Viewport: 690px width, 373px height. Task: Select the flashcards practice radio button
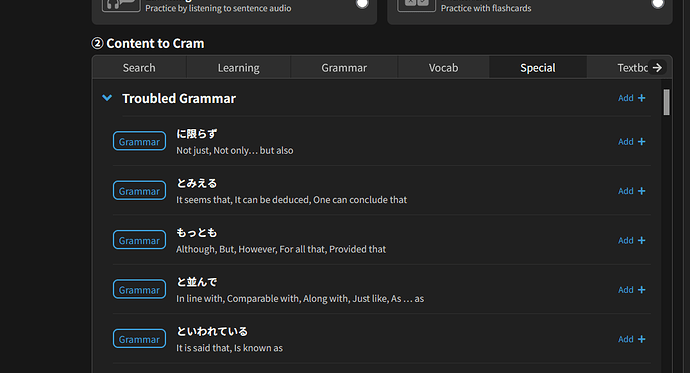point(657,3)
